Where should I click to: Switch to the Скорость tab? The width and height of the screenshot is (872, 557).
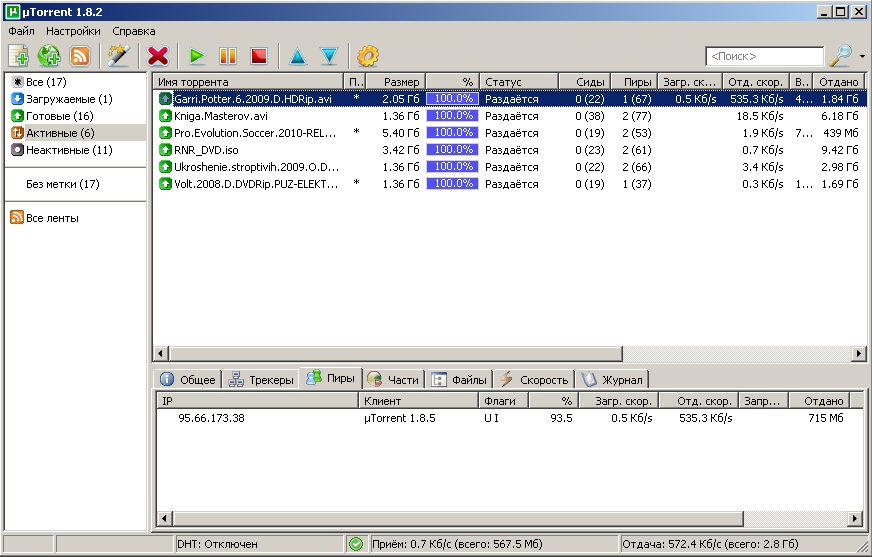534,380
